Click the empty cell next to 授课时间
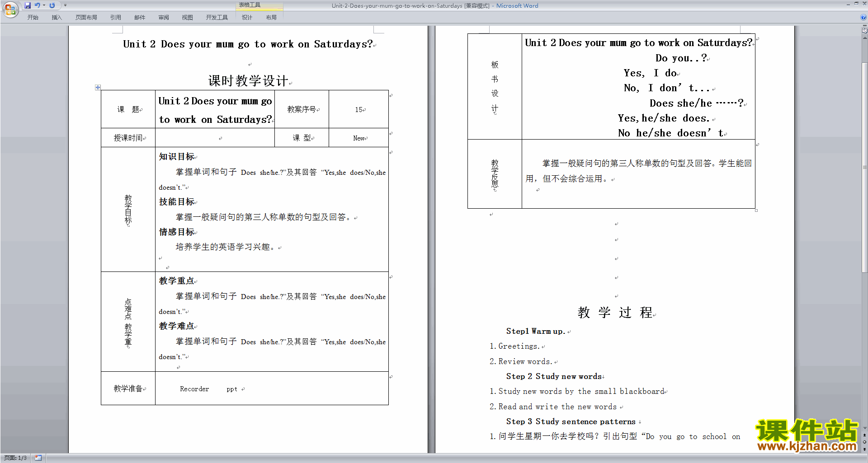868x463 pixels. click(x=215, y=138)
